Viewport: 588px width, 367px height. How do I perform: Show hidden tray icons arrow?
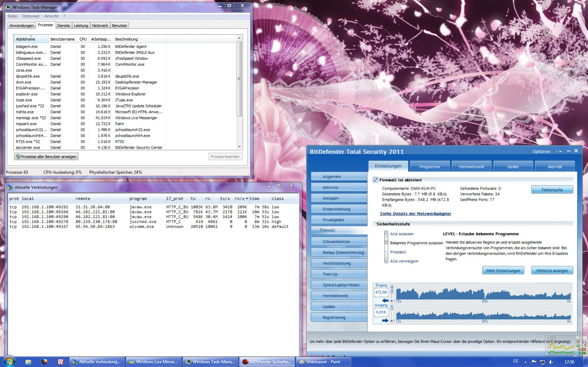(x=525, y=362)
